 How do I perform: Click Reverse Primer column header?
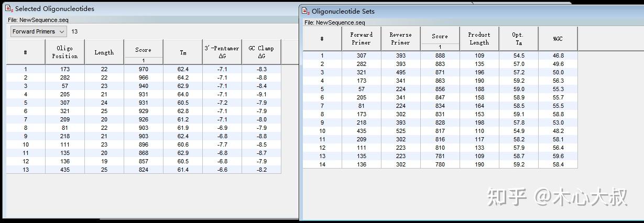401,39
